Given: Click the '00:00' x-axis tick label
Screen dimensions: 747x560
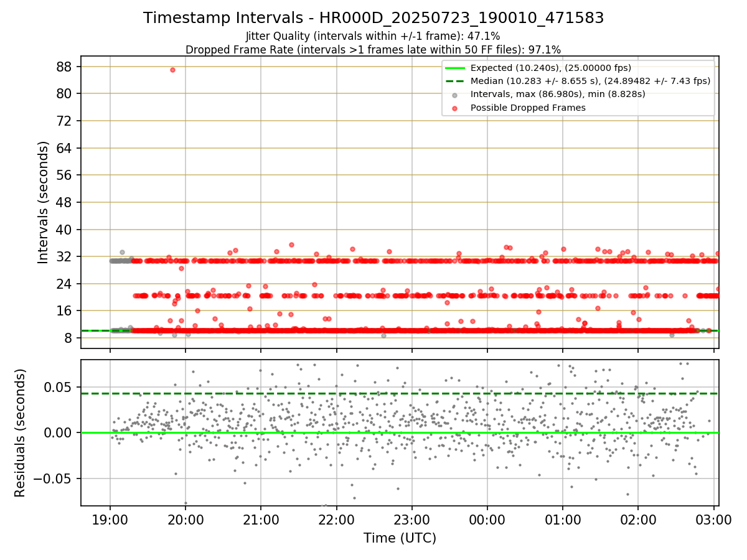Looking at the screenshot, I should pos(487,520).
